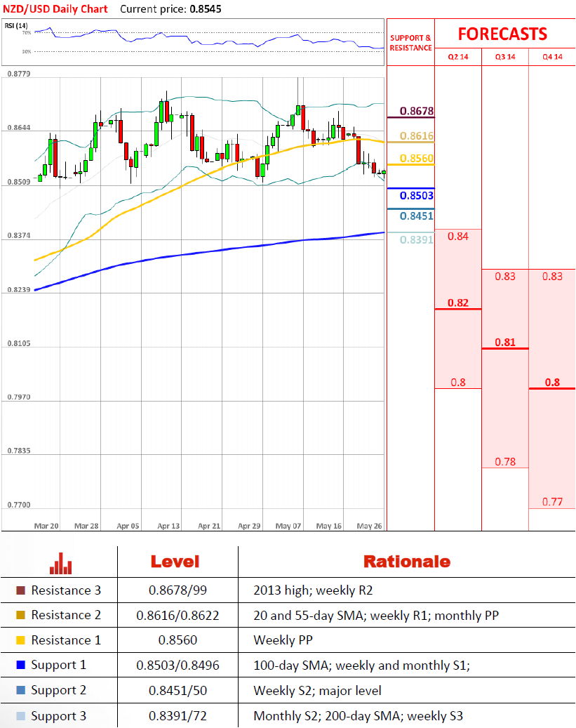
Task: Click the Rationale table column header
Action: (x=407, y=562)
